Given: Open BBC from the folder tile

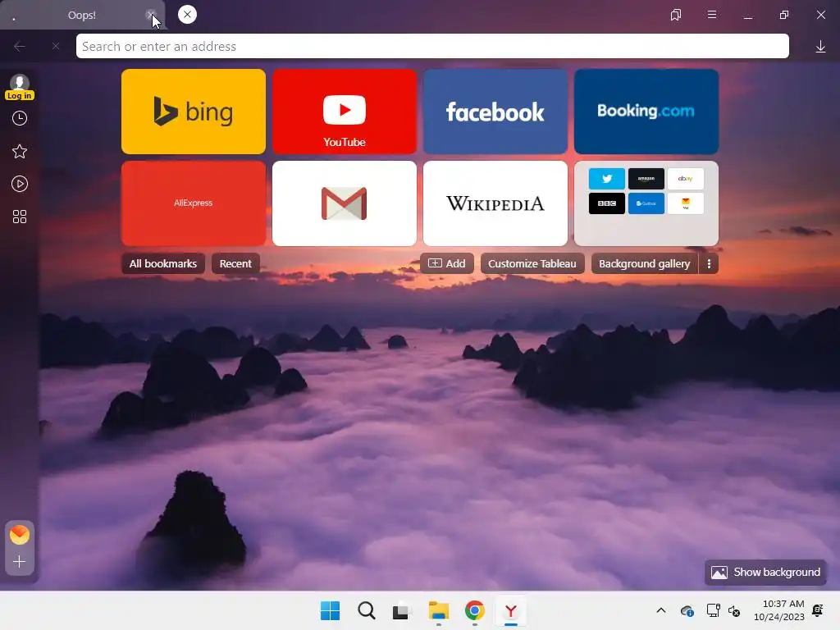Looking at the screenshot, I should coord(606,203).
